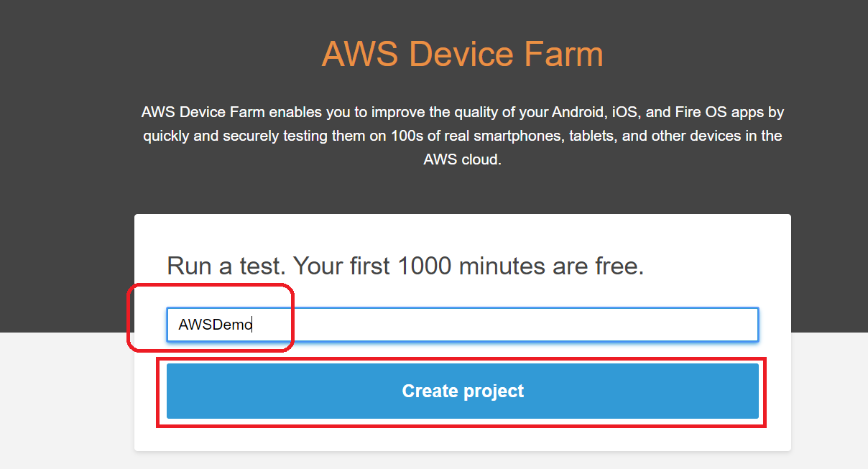868x469 pixels.
Task: Click the word "Android" in the description
Action: coord(578,112)
